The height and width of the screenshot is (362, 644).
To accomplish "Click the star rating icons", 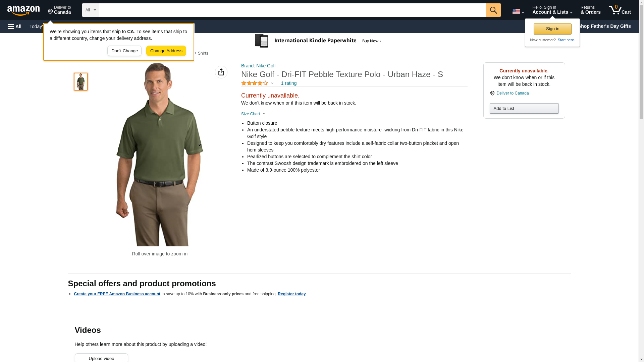I will 255,83.
